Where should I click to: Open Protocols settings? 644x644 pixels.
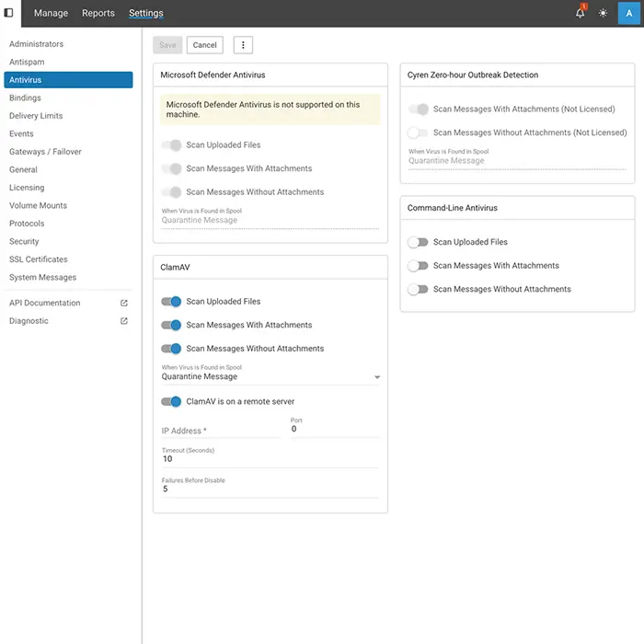point(68,224)
